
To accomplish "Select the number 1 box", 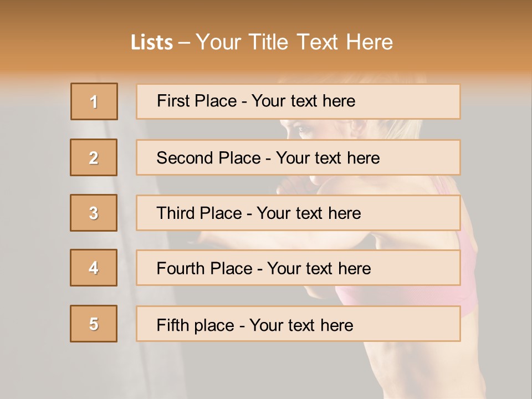I will [94, 101].
